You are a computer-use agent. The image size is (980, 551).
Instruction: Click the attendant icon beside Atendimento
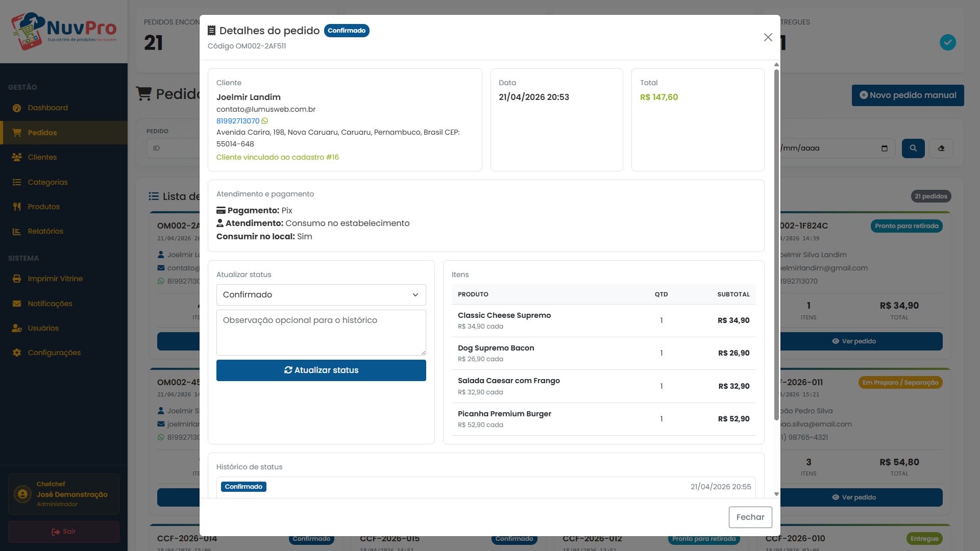[x=220, y=223]
